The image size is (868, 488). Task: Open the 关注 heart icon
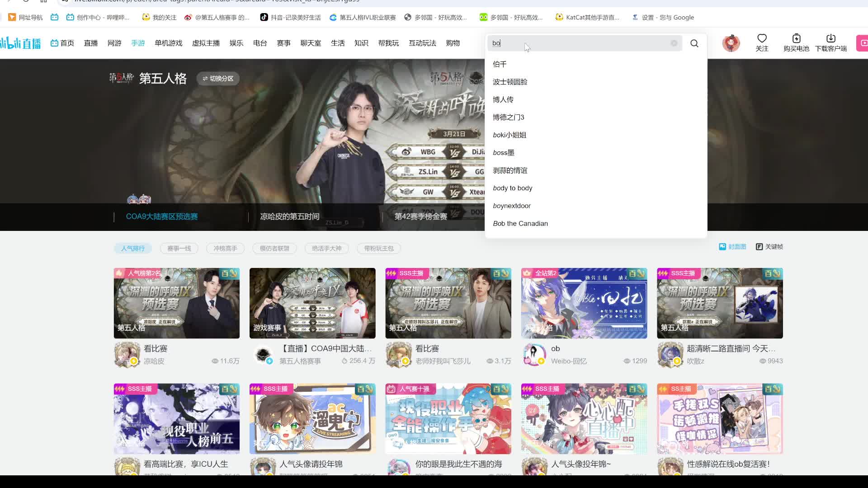762,38
